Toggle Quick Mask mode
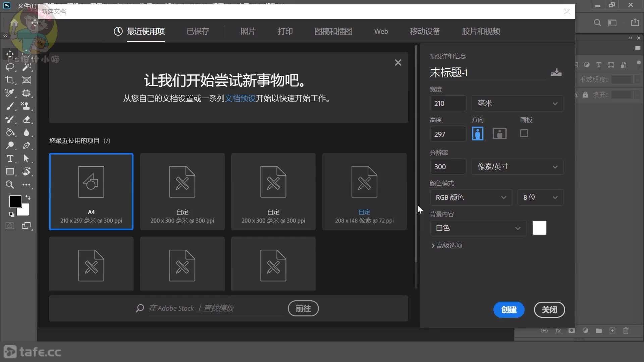This screenshot has width=644, height=362. click(10, 226)
